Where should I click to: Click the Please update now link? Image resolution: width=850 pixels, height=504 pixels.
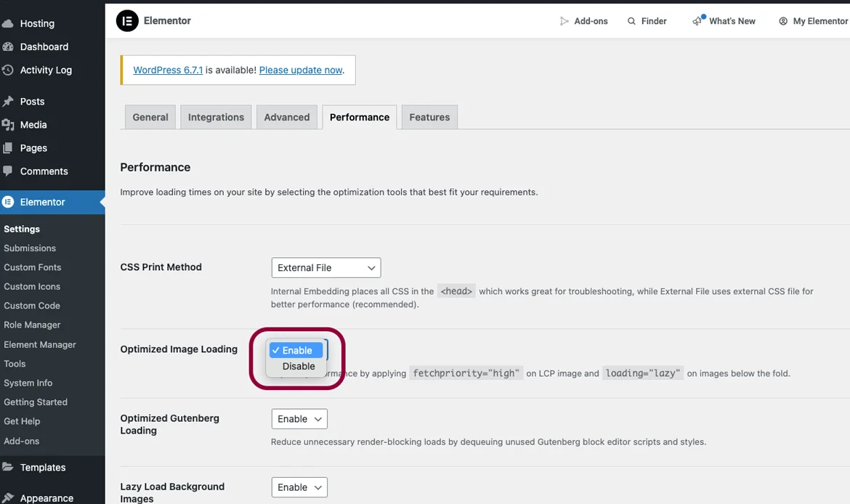(x=301, y=70)
